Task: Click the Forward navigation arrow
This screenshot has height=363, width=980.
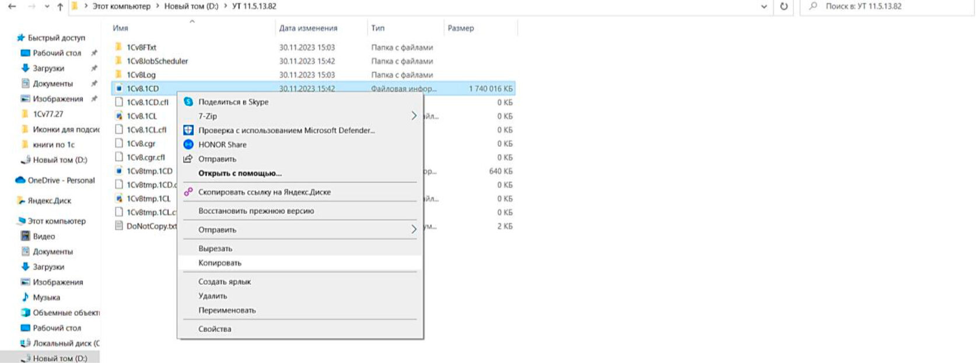Action: (32, 6)
